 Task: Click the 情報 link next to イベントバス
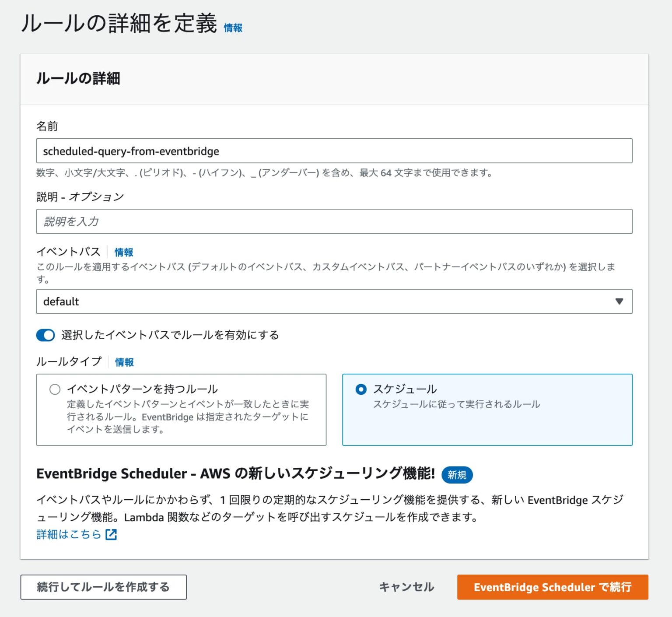123,252
